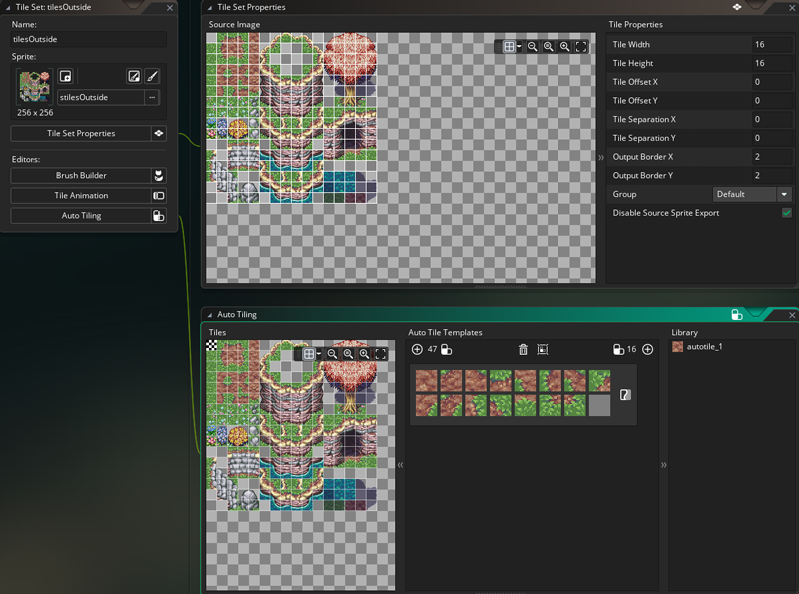Image resolution: width=799 pixels, height=594 pixels.
Task: Click the 16 template tile icon
Action: coord(618,349)
